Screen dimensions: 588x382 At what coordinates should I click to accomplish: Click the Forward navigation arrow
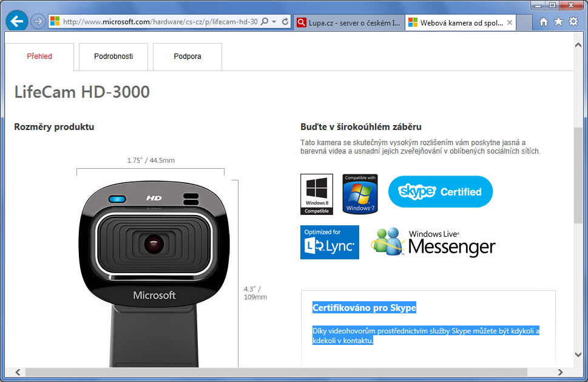[x=38, y=22]
